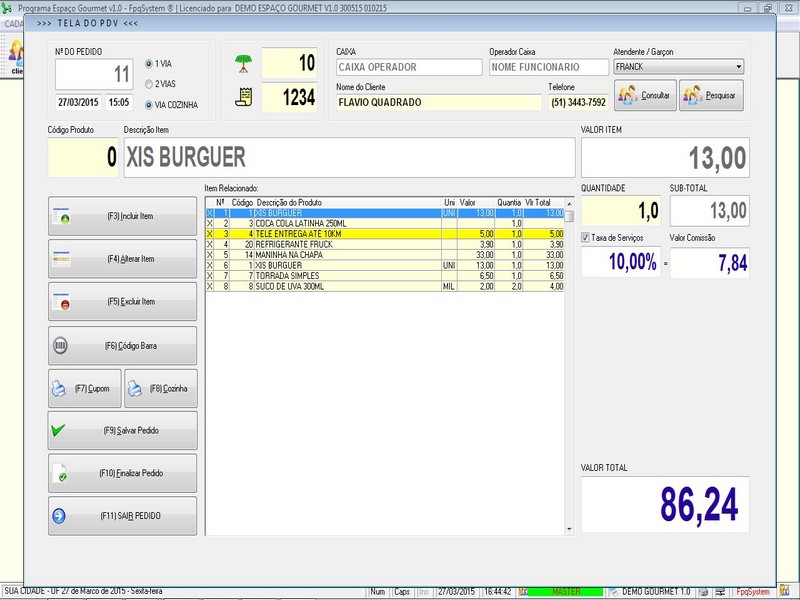Click the X mark on row 6 XIS BURGUER
The height and width of the screenshot is (600, 800).
click(x=210, y=265)
